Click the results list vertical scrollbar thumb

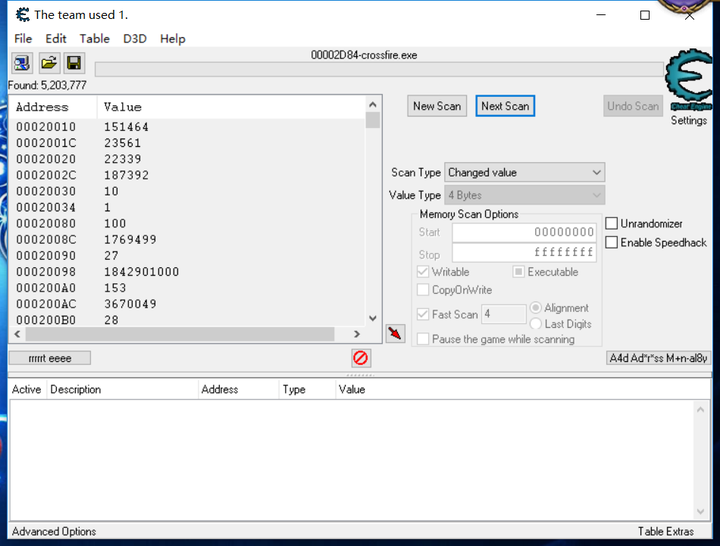tap(373, 120)
